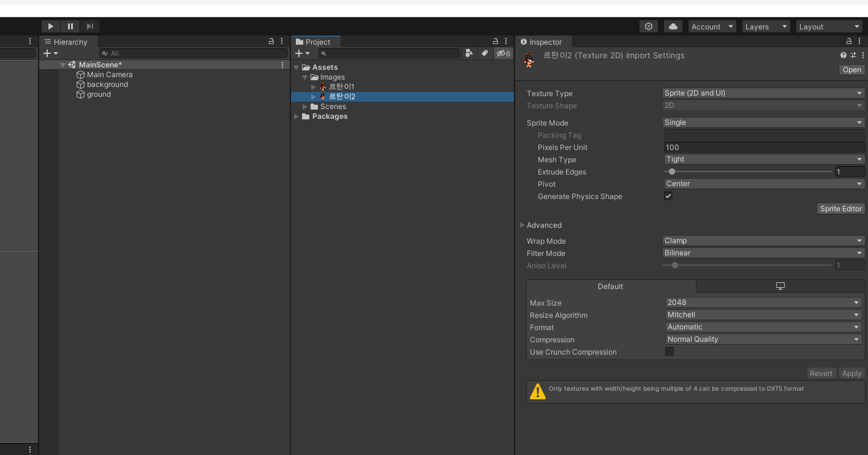
Task: Click the Open button in Inspector
Action: [851, 70]
